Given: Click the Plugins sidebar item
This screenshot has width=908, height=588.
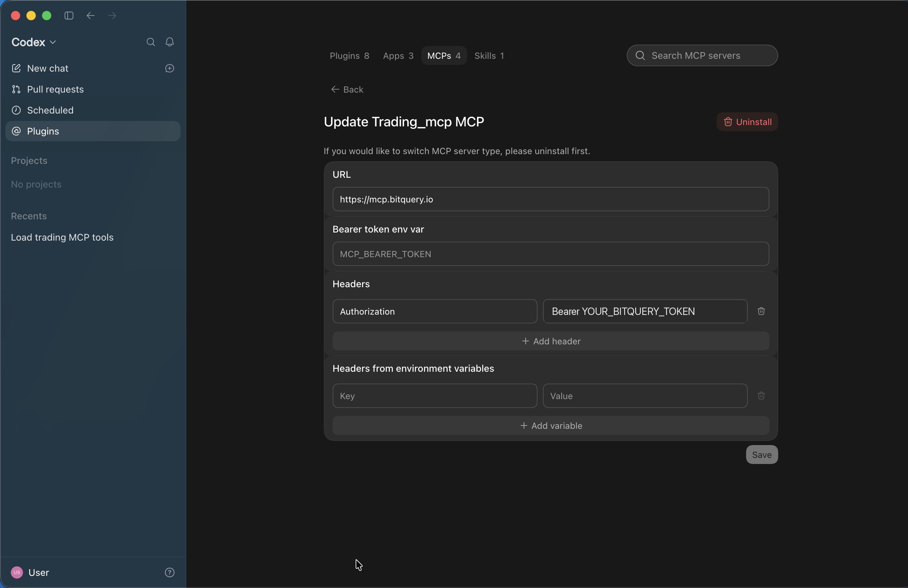Looking at the screenshot, I should 93,131.
